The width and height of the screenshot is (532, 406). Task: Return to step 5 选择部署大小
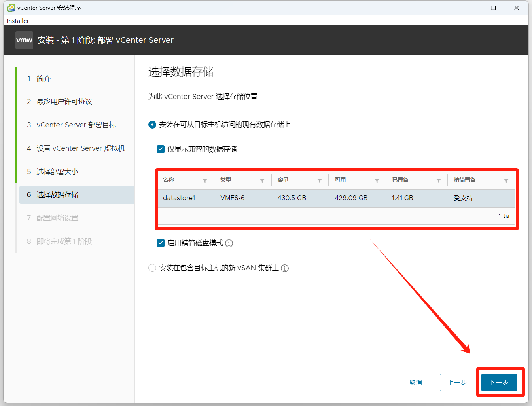(57, 172)
